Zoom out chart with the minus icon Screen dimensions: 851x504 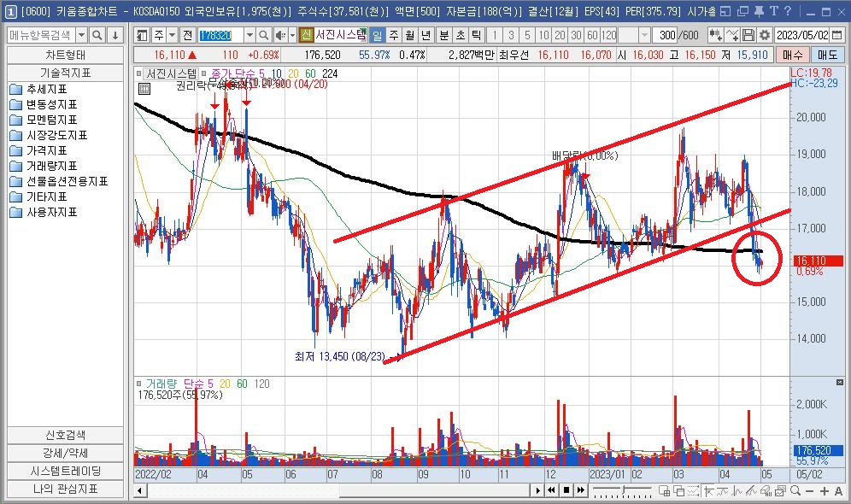pyautogui.click(x=810, y=491)
